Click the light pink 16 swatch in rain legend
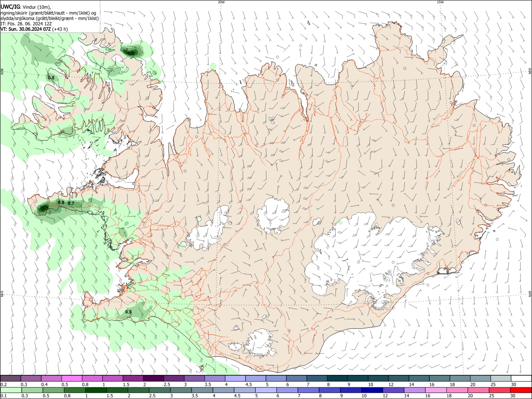 [436, 390]
